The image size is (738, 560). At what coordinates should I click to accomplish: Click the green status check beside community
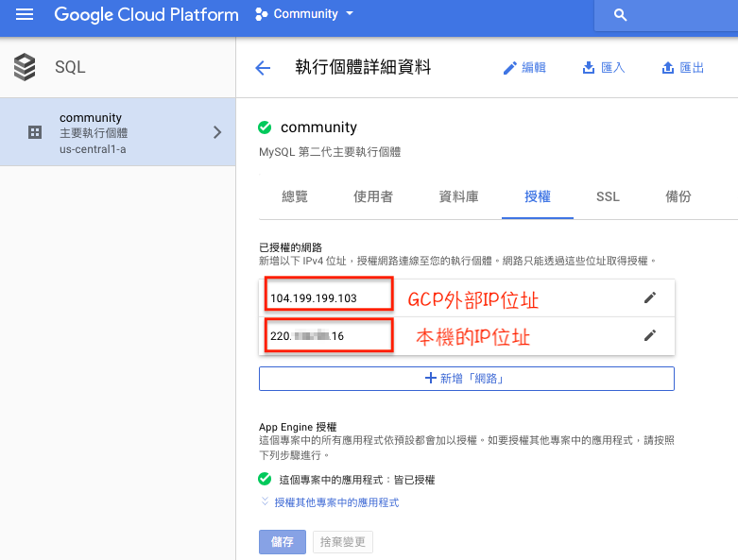265,127
